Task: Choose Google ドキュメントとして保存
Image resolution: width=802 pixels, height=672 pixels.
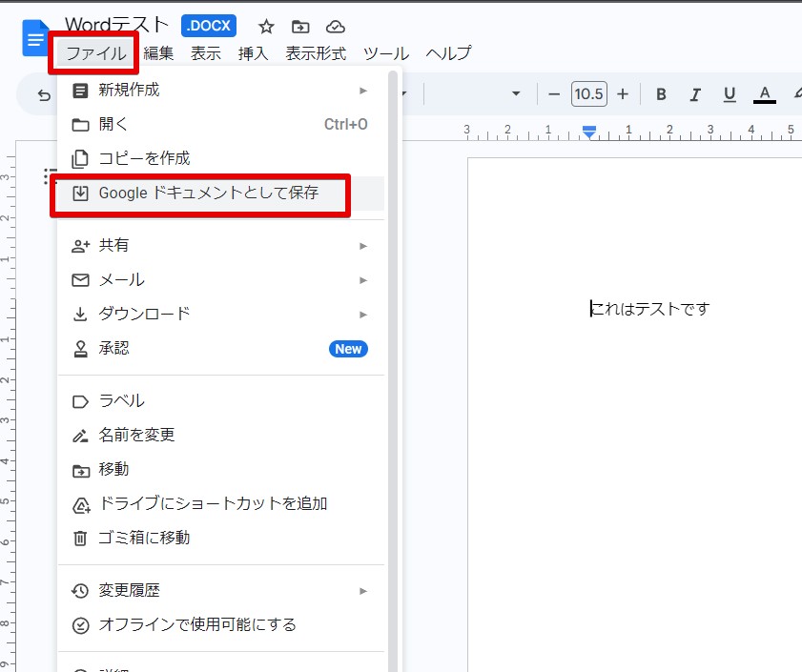Action: click(x=220, y=193)
